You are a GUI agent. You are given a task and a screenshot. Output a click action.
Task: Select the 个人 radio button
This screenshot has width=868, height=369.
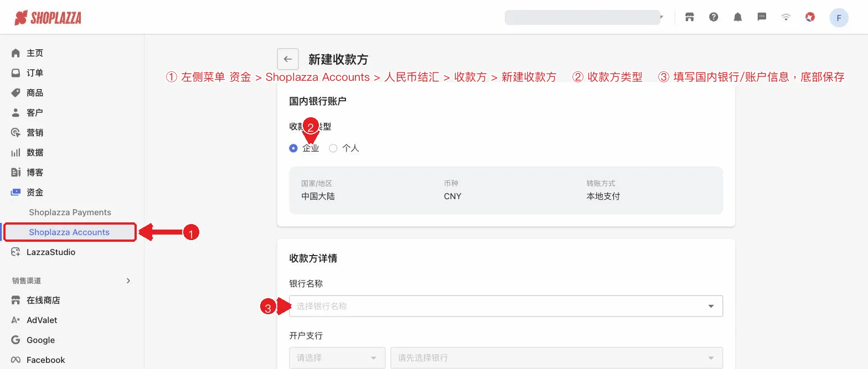[333, 148]
